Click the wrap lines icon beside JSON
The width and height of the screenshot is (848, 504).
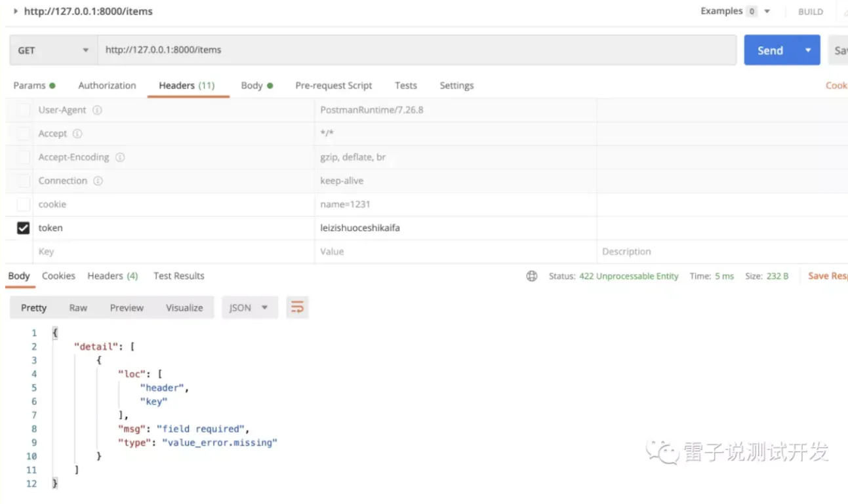[x=298, y=307]
